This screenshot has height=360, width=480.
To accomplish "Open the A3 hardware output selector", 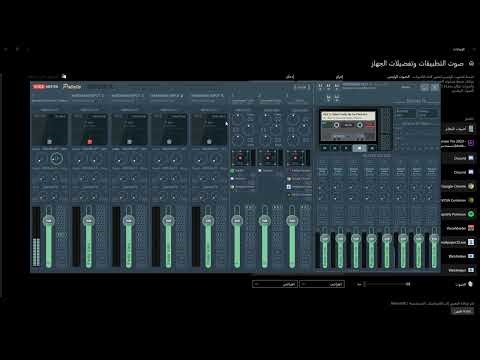I will point(337,86).
